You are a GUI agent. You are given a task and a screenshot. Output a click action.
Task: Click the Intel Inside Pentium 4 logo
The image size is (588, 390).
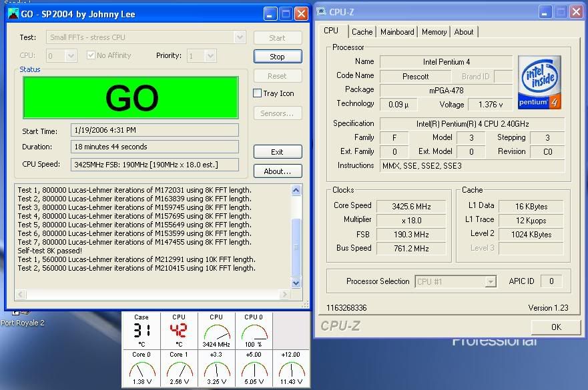pos(539,83)
